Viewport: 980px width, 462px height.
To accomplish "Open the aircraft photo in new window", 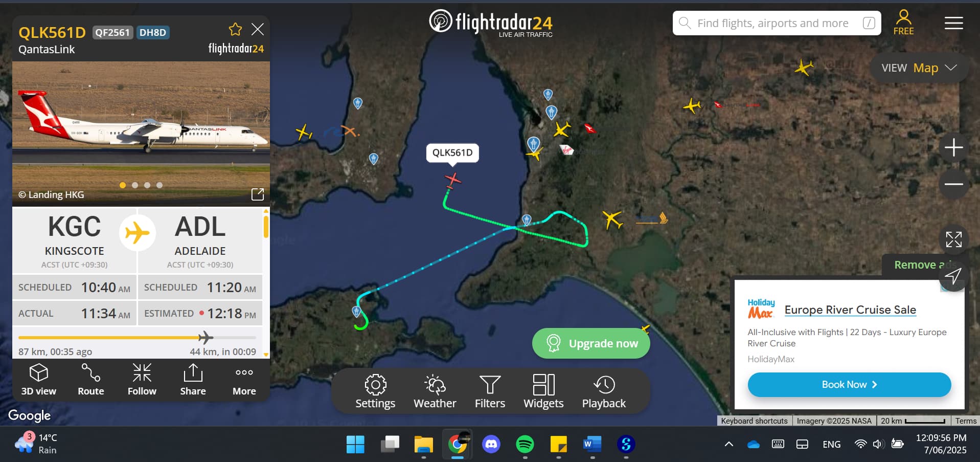I will [x=258, y=194].
